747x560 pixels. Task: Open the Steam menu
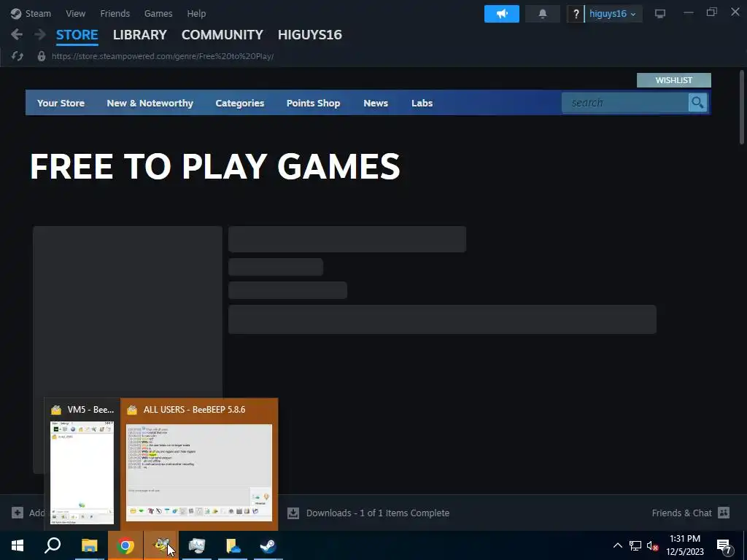coord(31,13)
